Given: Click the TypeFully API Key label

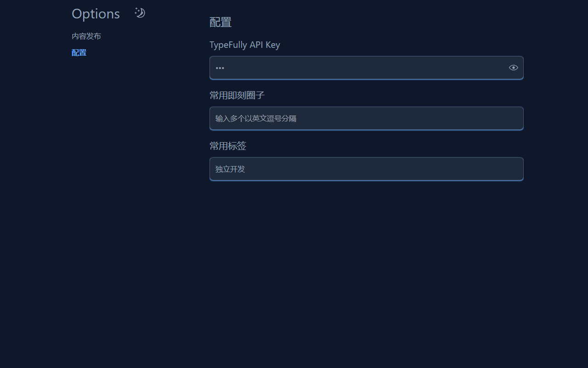Looking at the screenshot, I should (245, 45).
